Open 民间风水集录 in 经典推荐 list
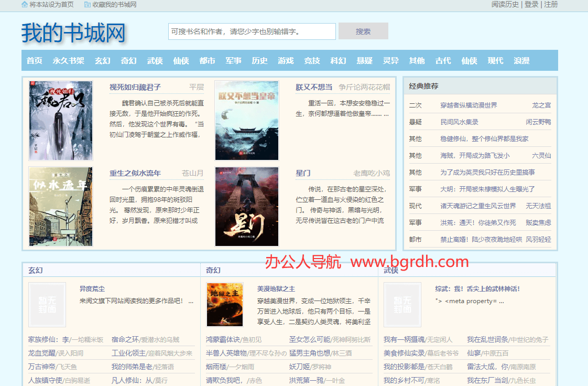 point(459,122)
